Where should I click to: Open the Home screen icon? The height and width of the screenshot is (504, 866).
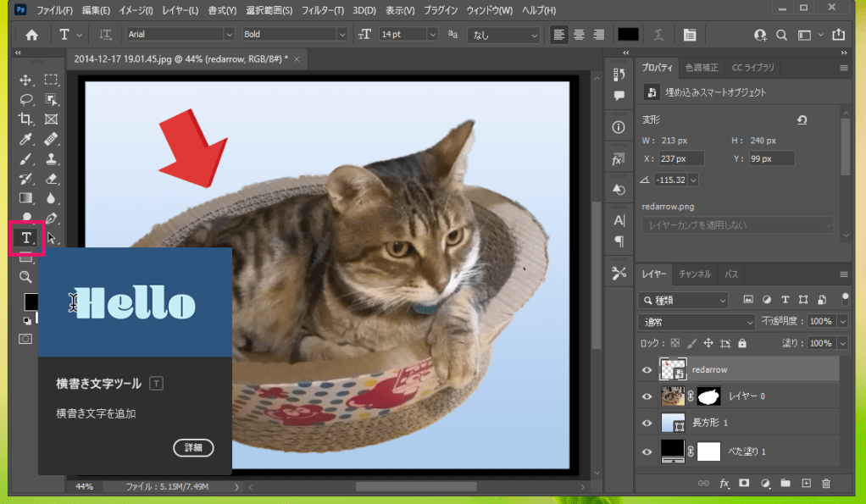(x=31, y=35)
